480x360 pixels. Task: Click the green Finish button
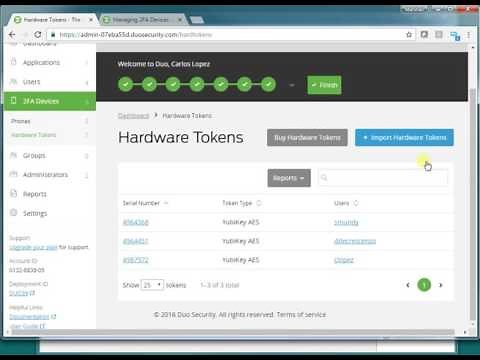point(324,85)
